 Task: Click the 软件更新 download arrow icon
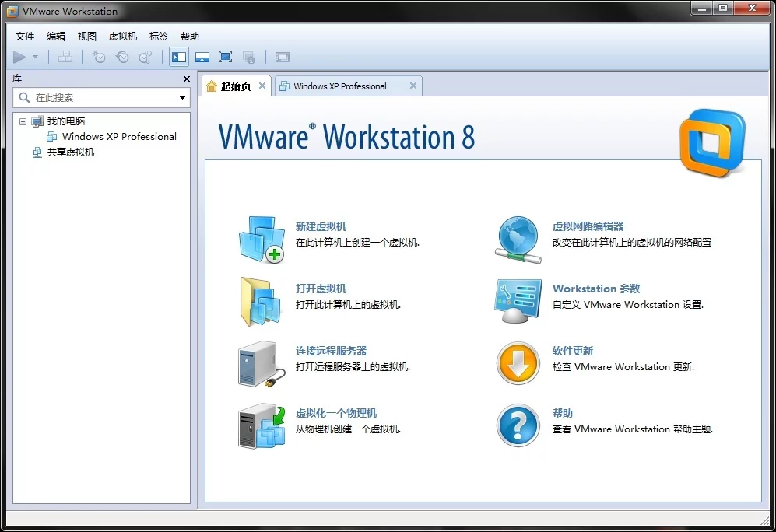click(x=518, y=363)
